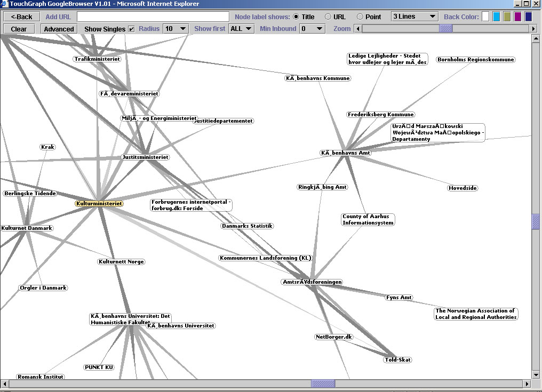Select the URL radio button
This screenshot has width=542, height=392.
click(x=328, y=17)
